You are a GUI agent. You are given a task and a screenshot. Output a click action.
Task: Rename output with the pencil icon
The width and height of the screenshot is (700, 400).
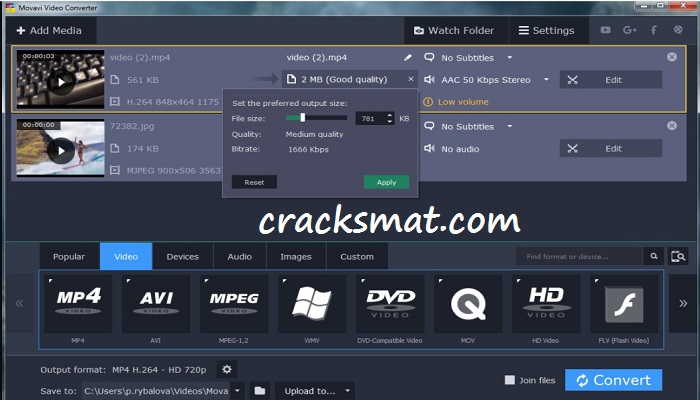[408, 58]
